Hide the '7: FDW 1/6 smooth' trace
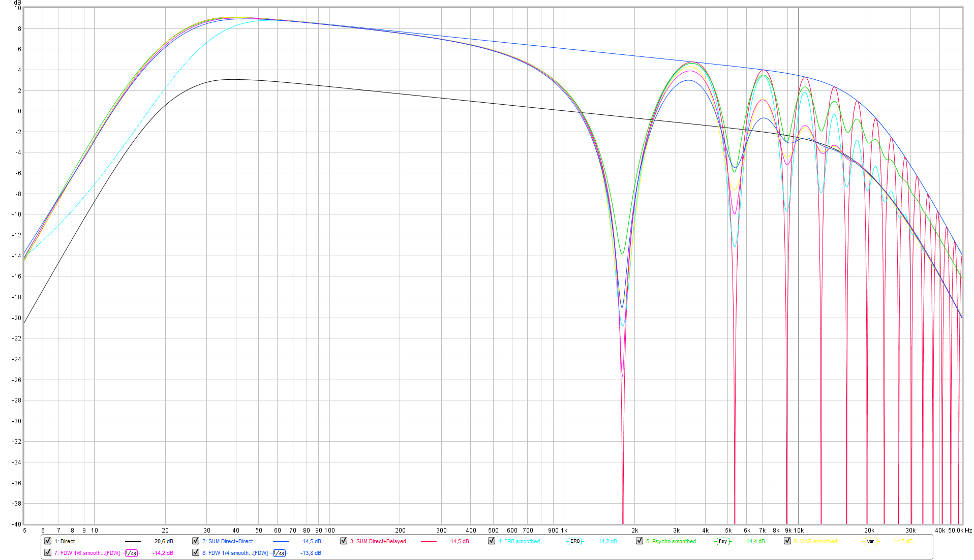This screenshot has height=560, width=974. 48,552
